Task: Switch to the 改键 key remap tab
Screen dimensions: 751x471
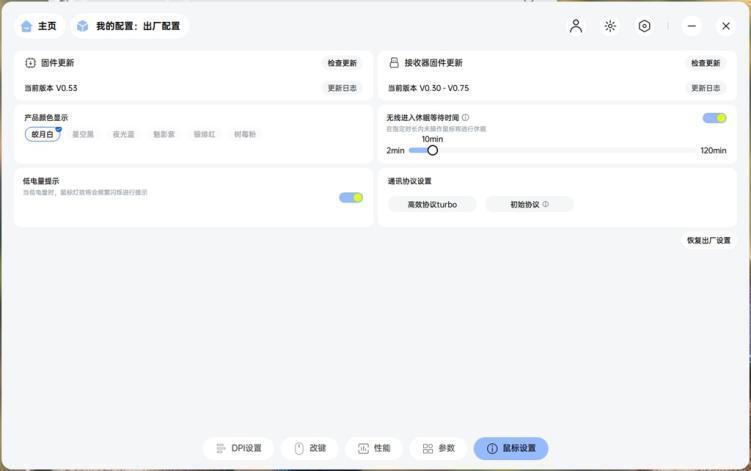Action: (x=310, y=448)
